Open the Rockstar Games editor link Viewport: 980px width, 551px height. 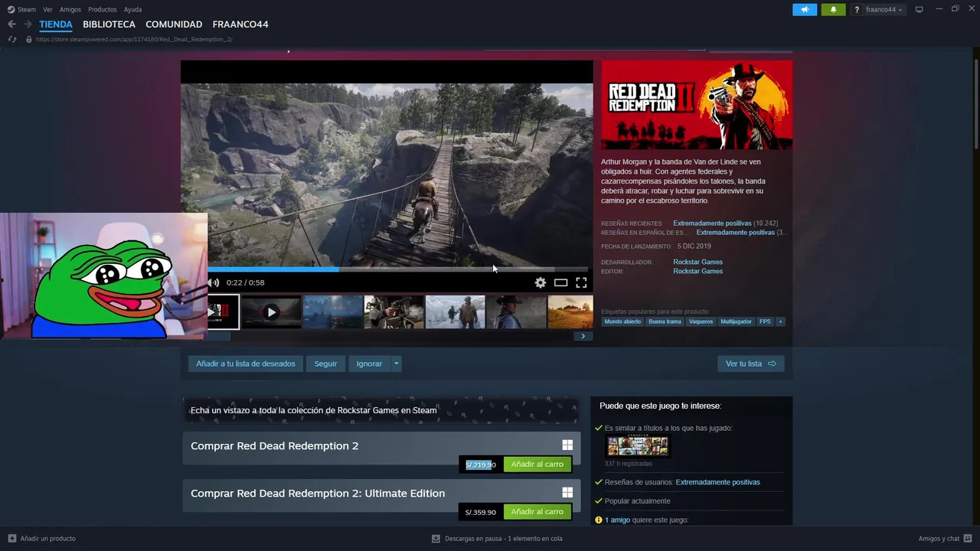tap(697, 271)
